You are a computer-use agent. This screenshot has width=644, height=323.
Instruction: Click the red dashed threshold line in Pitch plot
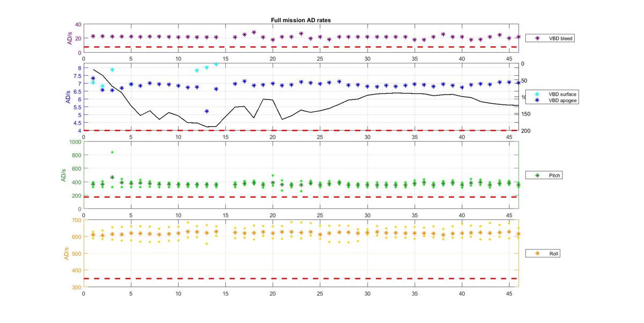[x=301, y=197]
